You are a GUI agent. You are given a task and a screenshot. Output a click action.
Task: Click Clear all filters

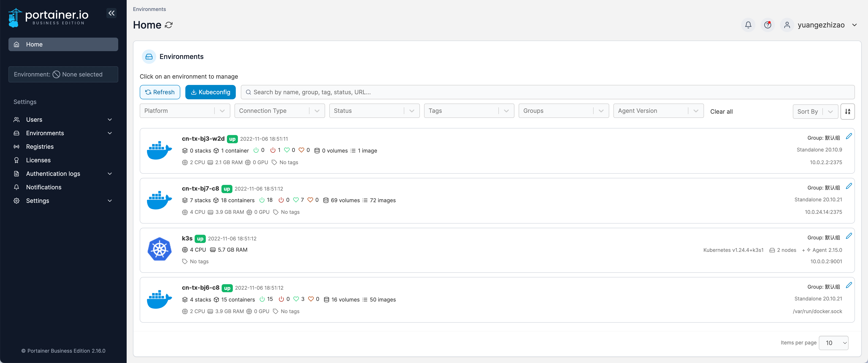721,112
